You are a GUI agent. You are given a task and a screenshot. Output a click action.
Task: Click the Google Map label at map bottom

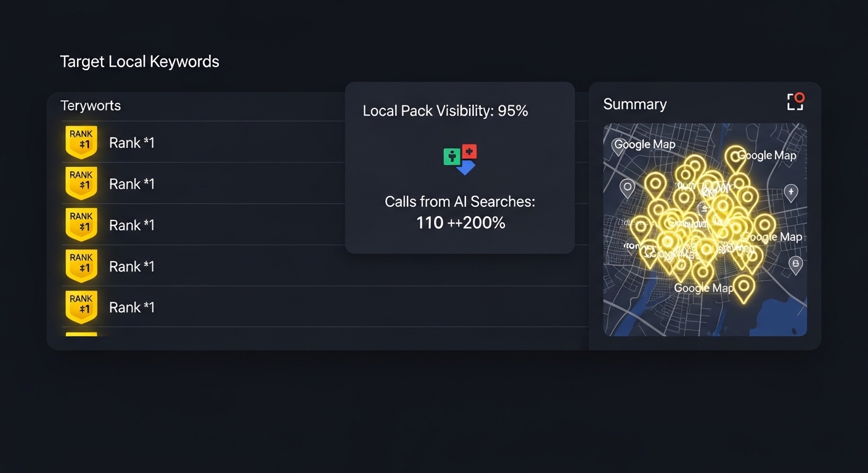703,288
